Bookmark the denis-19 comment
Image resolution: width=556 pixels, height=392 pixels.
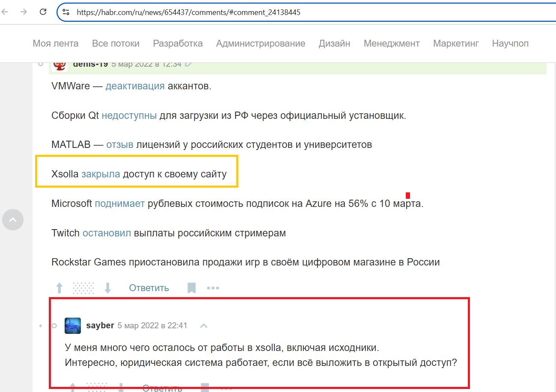click(x=192, y=288)
